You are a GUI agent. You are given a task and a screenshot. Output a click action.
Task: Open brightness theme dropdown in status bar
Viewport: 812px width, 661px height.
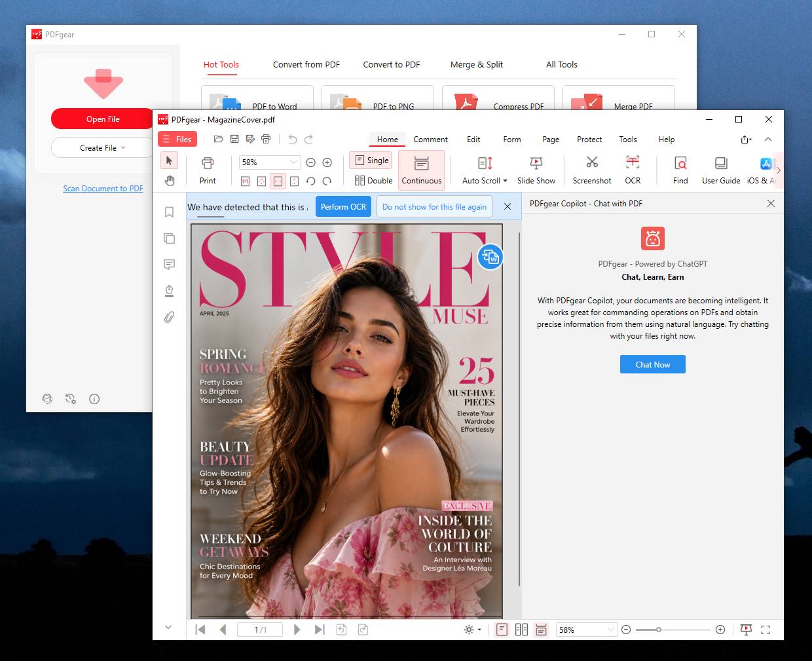(472, 630)
